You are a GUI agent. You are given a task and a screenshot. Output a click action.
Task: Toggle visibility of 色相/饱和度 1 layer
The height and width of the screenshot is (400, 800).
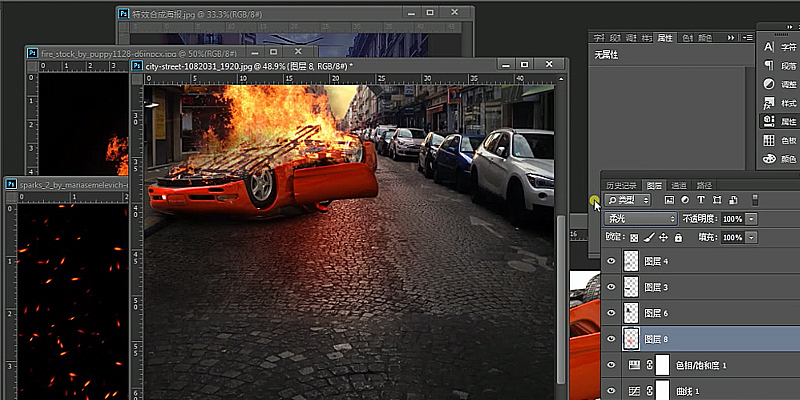click(x=611, y=365)
